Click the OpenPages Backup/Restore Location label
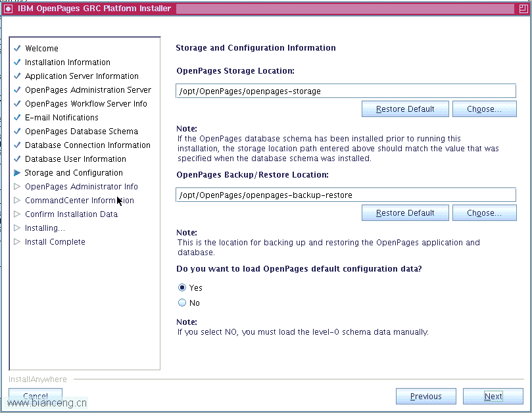Screen dimensions: 532x413 click(x=253, y=175)
